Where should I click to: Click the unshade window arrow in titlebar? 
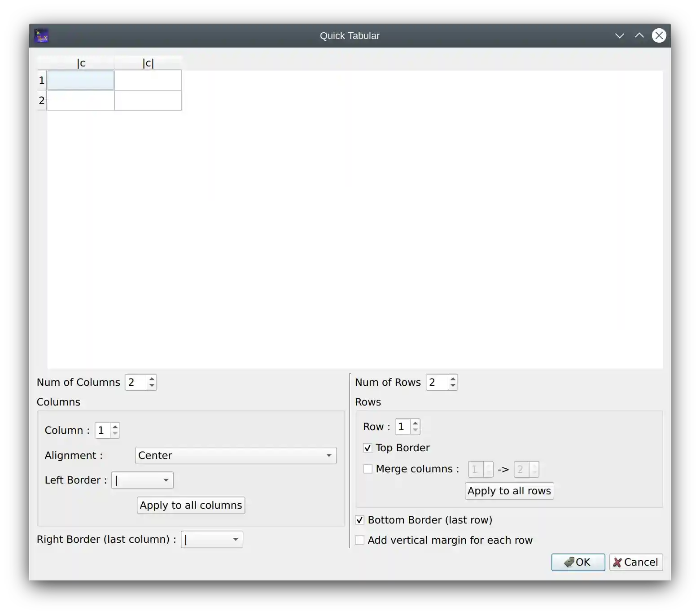point(639,35)
